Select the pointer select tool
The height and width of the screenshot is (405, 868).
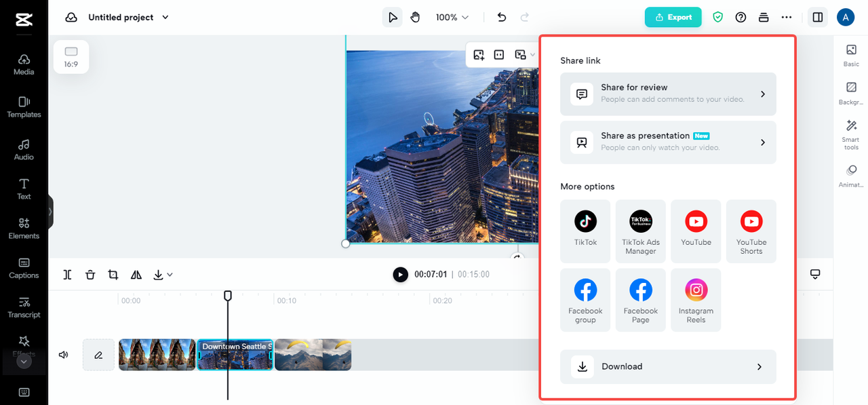tap(392, 17)
